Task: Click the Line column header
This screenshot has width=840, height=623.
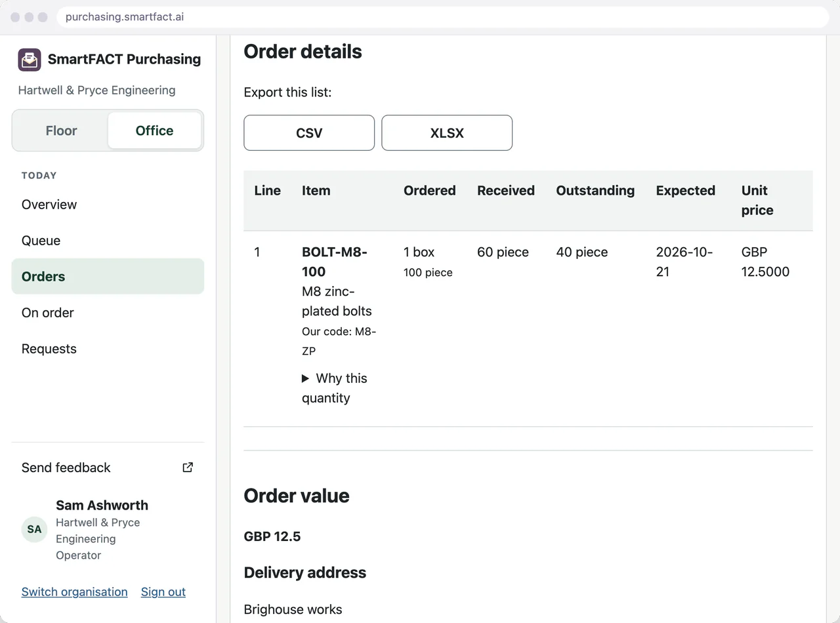Action: pyautogui.click(x=268, y=191)
